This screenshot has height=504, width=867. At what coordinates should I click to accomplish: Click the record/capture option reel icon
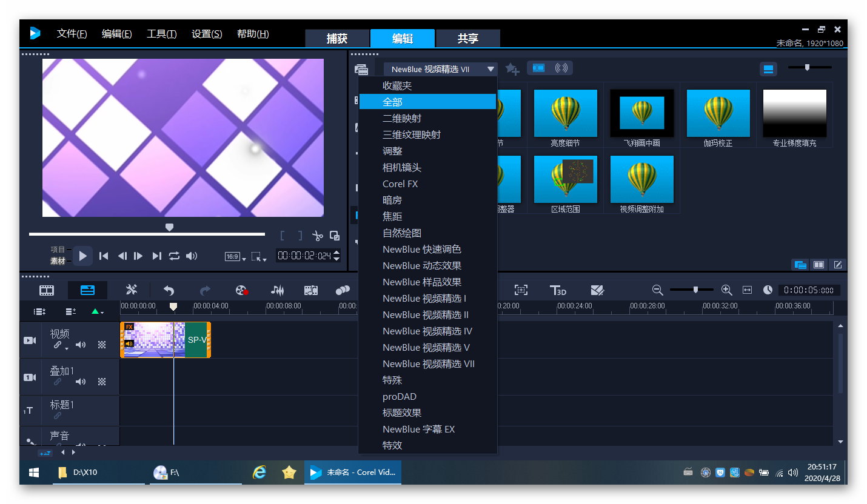coord(242,290)
